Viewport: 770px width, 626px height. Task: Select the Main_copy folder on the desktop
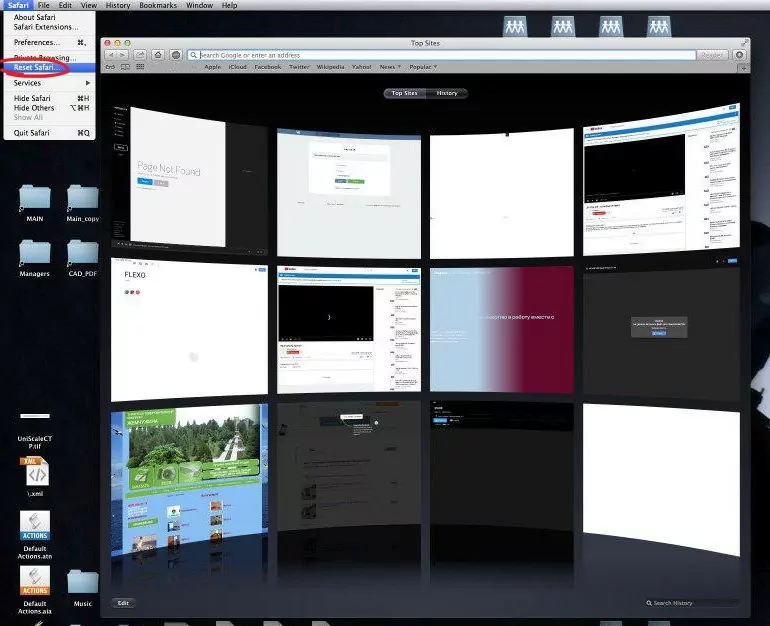coord(82,204)
